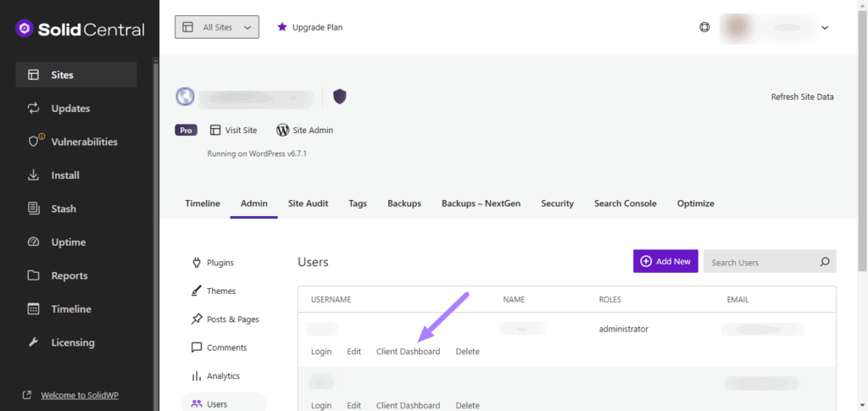Switch to the Site Audit tab
Viewport: 868px width, 411px height.
[x=308, y=203]
